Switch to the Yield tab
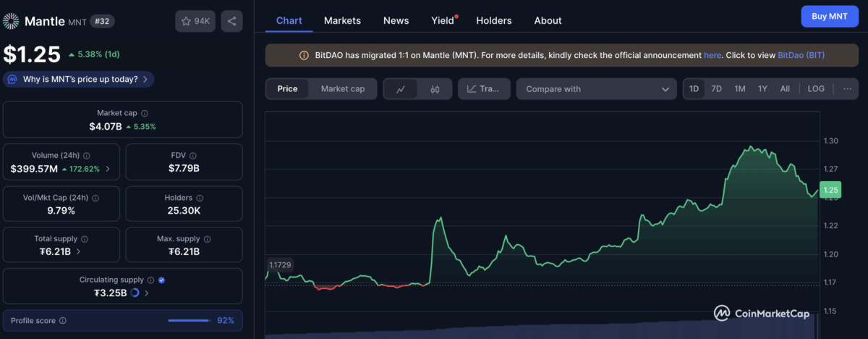The height and width of the screenshot is (339, 868). (x=443, y=20)
